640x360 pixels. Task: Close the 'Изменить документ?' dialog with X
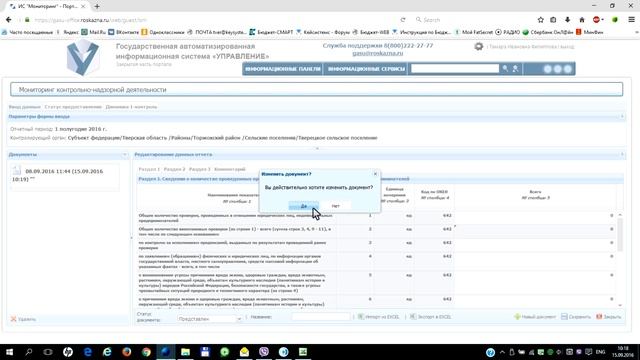[x=376, y=174]
